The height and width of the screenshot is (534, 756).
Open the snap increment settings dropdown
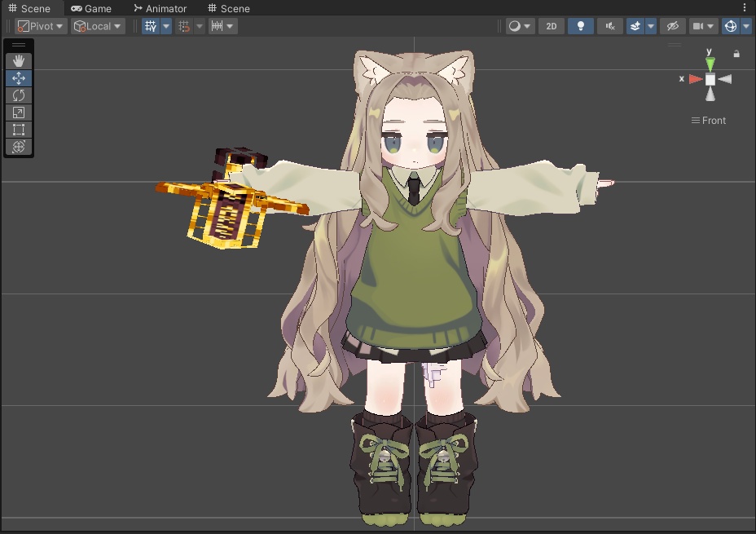pos(222,26)
